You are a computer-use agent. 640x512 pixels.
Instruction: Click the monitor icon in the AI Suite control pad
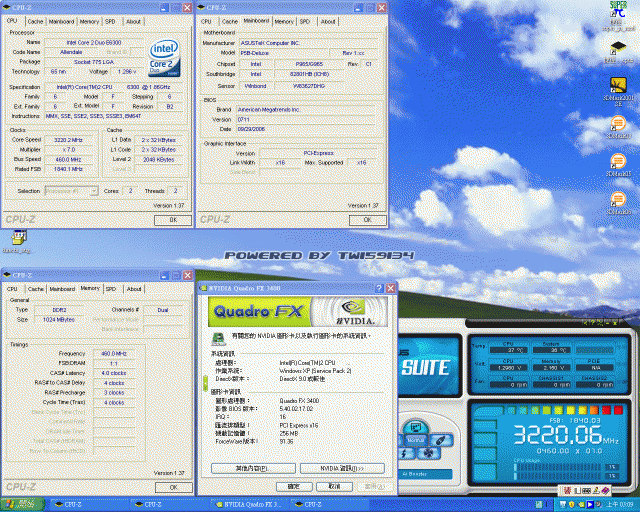(x=416, y=427)
